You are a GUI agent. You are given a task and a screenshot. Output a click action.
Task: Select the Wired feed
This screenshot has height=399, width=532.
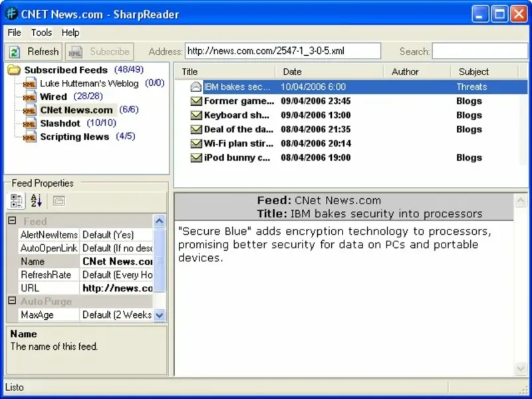[x=53, y=96]
